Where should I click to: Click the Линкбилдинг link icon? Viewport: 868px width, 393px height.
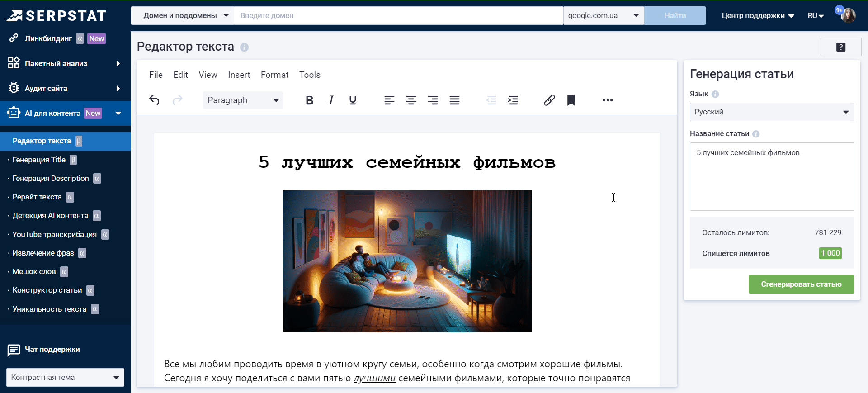[14, 38]
